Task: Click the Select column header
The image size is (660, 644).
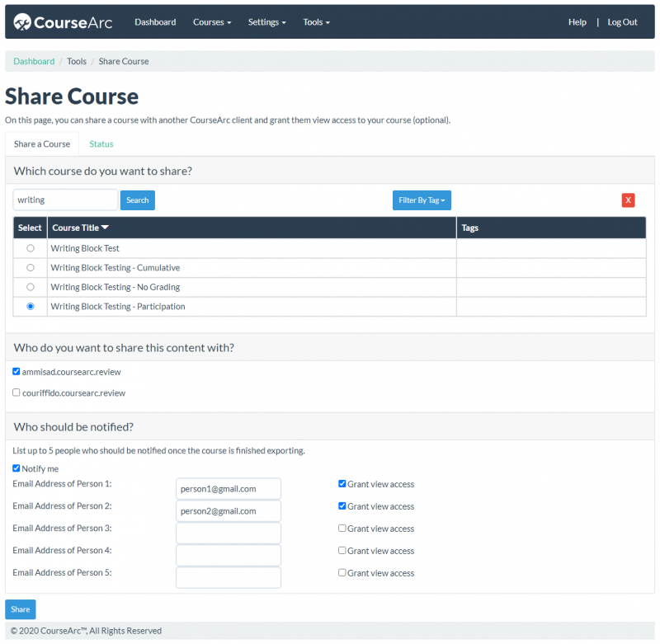Action: 30,228
